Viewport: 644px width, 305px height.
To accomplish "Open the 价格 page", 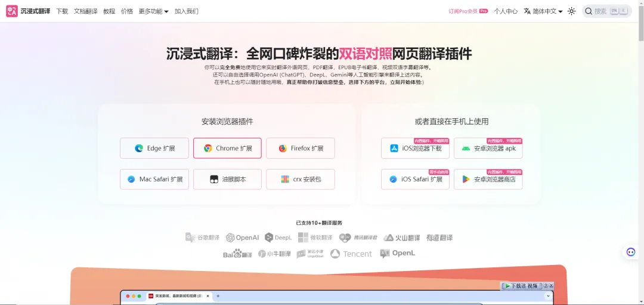I will [127, 11].
